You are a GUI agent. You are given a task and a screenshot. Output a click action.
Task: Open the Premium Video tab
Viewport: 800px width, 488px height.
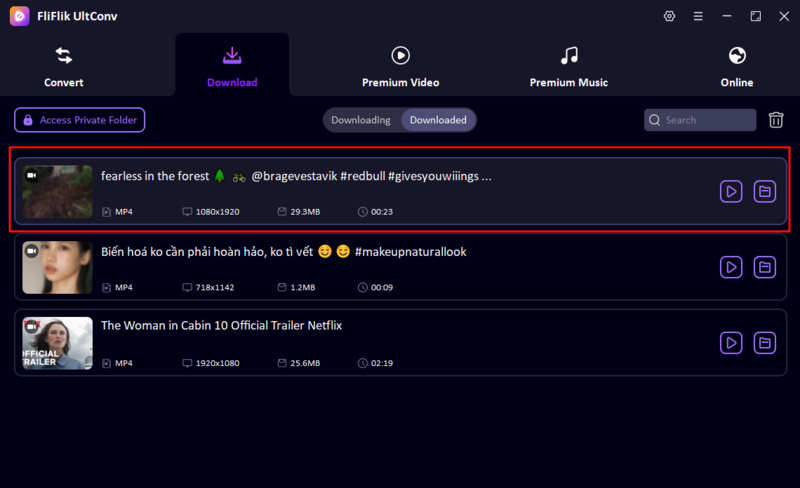tap(401, 67)
